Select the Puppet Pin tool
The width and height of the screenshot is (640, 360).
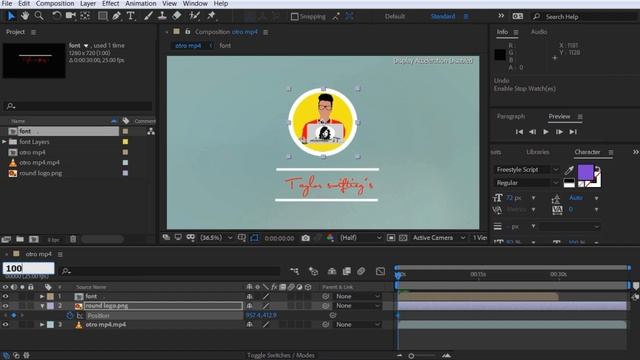click(x=211, y=16)
